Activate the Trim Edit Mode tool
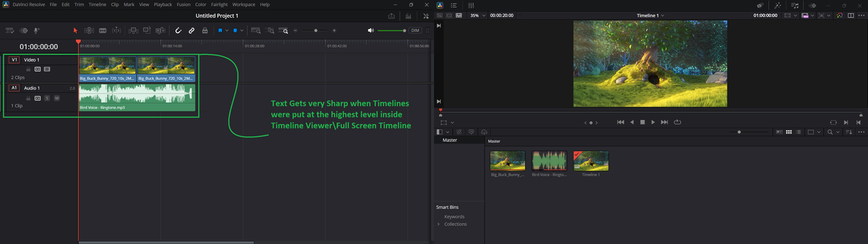The image size is (868, 244). [89, 30]
